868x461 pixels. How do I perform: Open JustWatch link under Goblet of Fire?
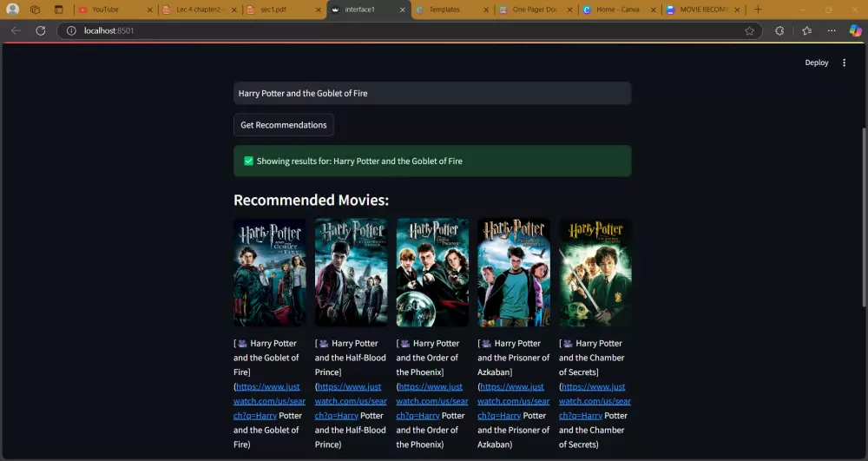pos(270,401)
